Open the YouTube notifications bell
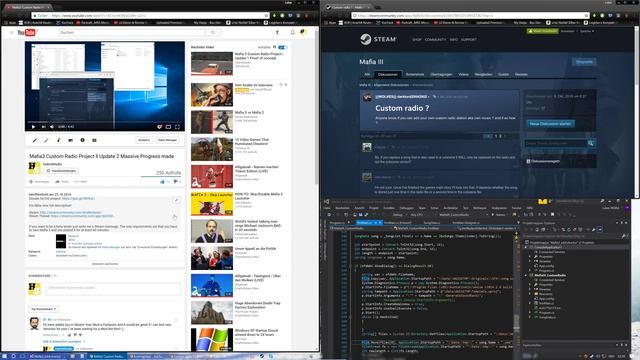Viewport: 640px width, 360px height. click(x=293, y=32)
